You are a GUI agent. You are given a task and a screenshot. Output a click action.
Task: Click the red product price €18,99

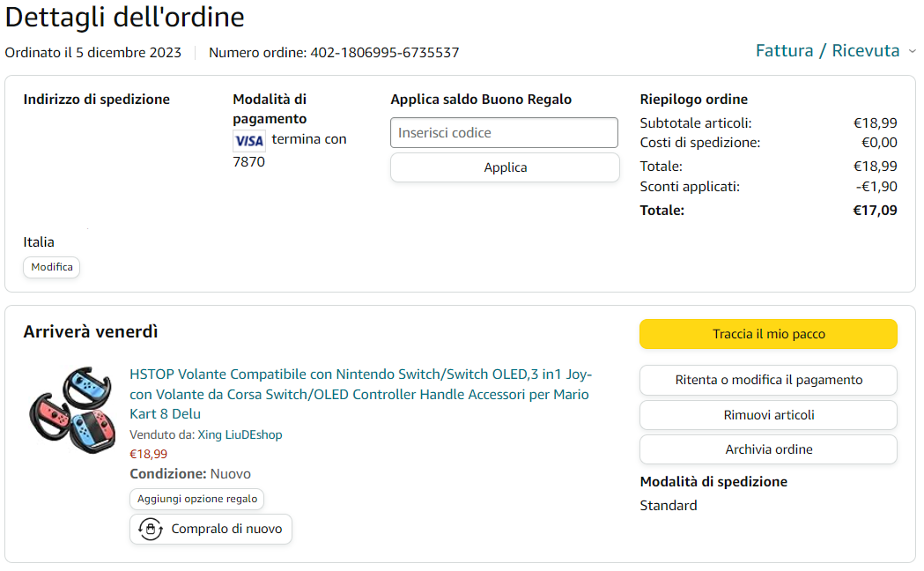(148, 454)
